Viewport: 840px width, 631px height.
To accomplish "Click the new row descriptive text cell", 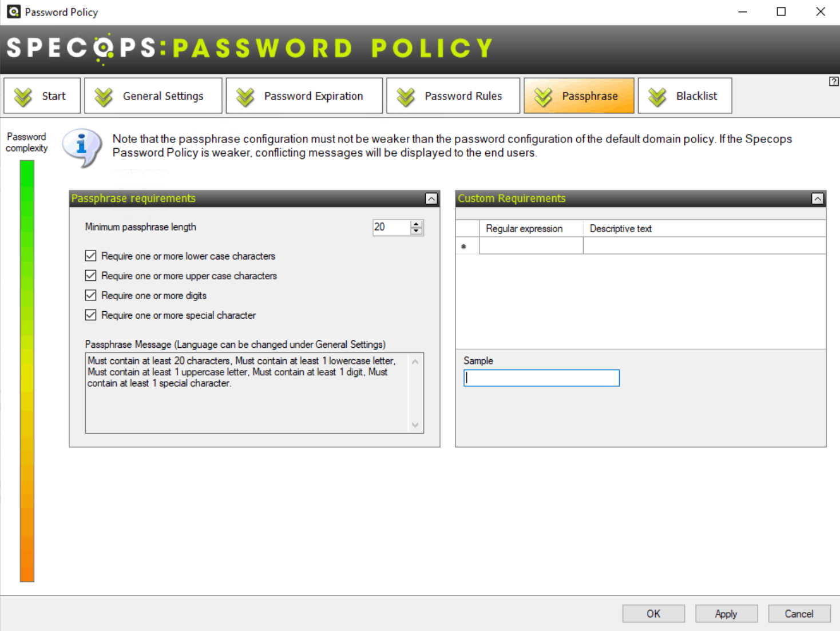I will coord(704,245).
